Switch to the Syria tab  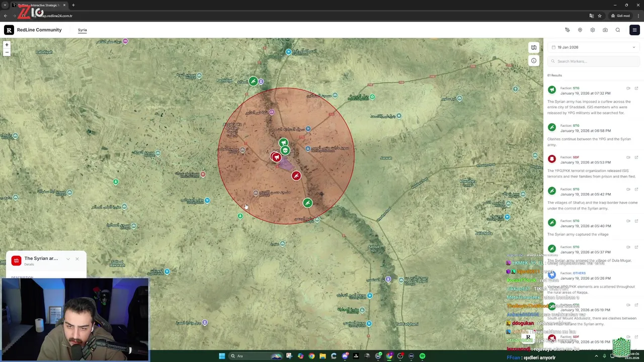click(82, 30)
